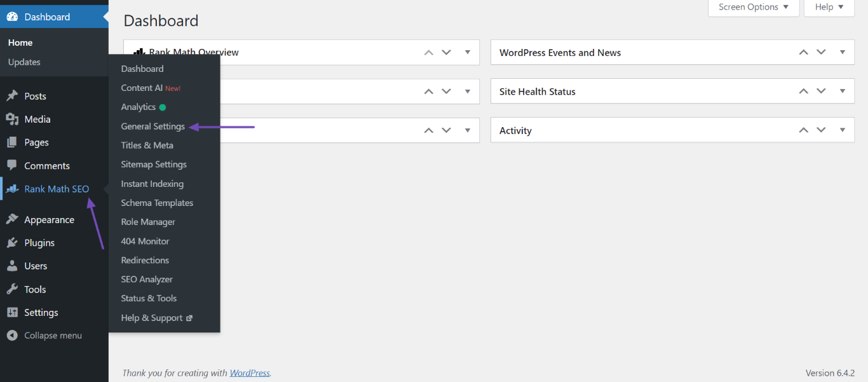Toggle panel triangle left of Site Health Status
Screen dimensions: 868x382
click(468, 91)
